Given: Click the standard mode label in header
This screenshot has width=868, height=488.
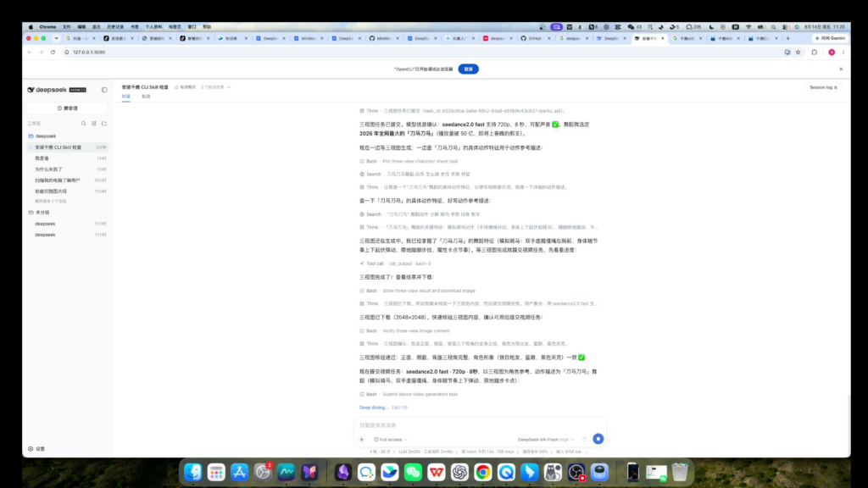Looking at the screenshot, I should point(186,87).
